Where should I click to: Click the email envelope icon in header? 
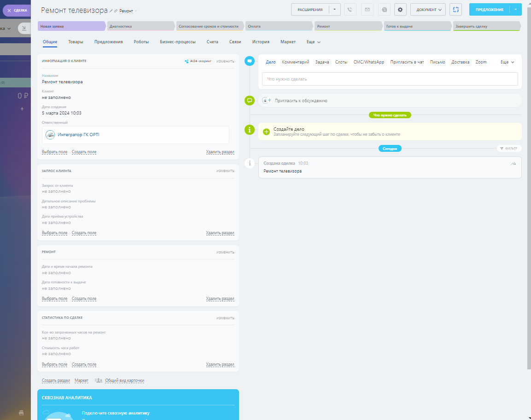(x=367, y=10)
